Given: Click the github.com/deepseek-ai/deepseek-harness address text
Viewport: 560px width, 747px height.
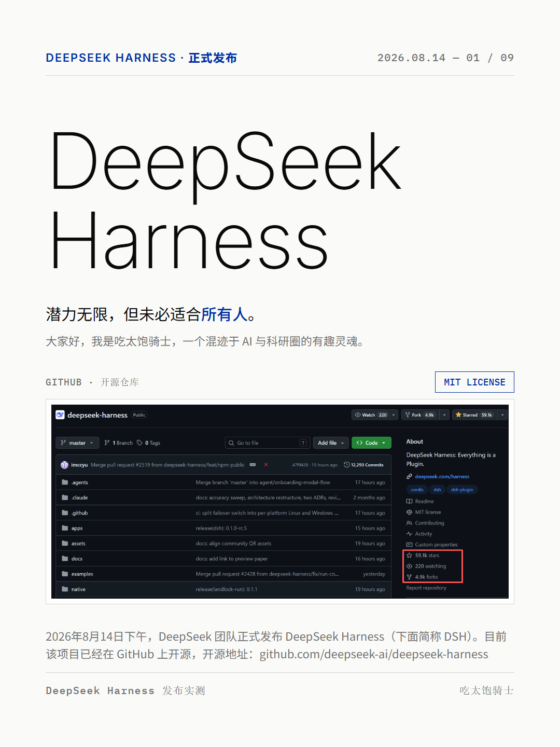Looking at the screenshot, I should 374,654.
